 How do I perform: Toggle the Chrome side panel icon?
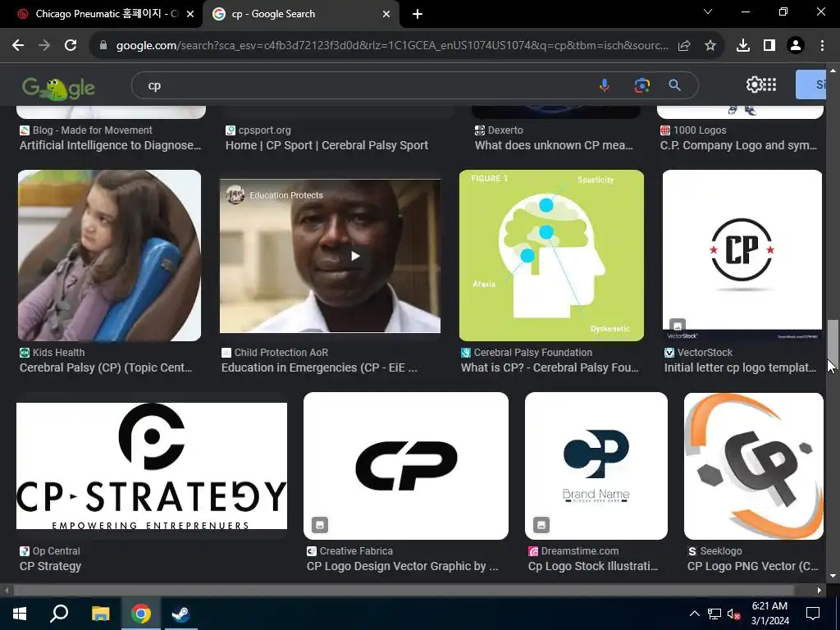point(769,46)
